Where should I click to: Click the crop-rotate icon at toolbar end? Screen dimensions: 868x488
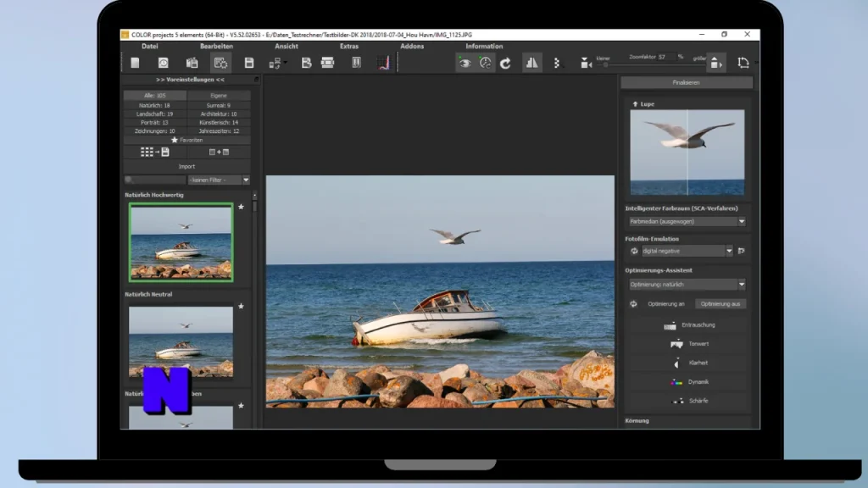(x=743, y=63)
